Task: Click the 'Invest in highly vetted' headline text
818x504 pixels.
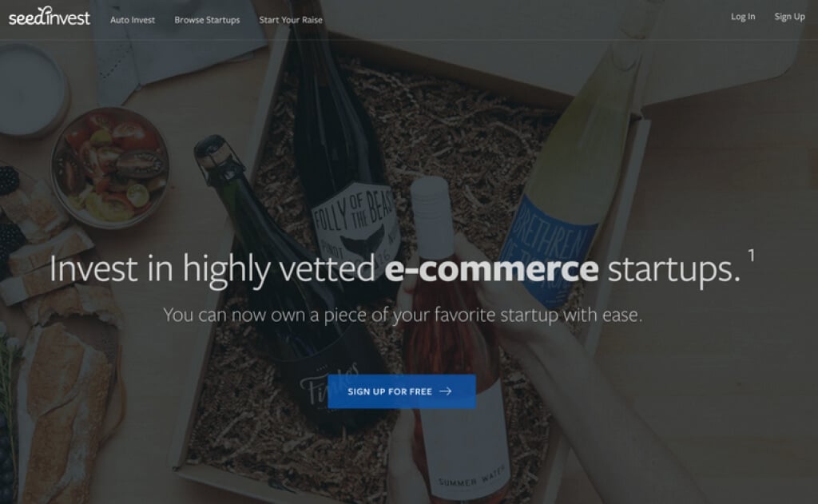Action: pyautogui.click(x=212, y=268)
